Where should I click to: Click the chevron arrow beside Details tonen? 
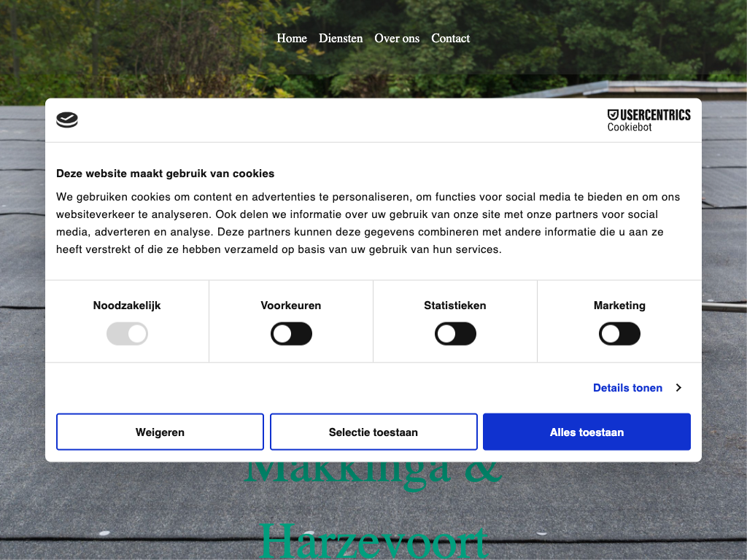click(678, 388)
